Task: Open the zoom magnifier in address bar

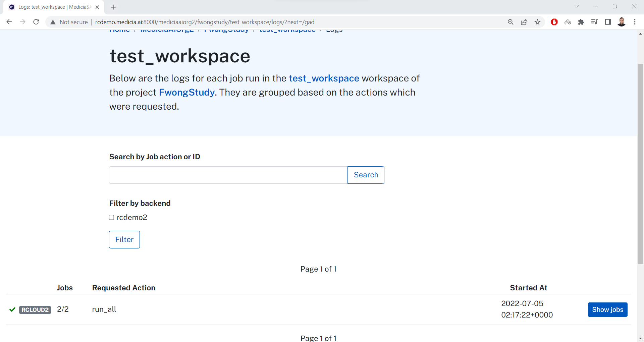Action: tap(511, 22)
